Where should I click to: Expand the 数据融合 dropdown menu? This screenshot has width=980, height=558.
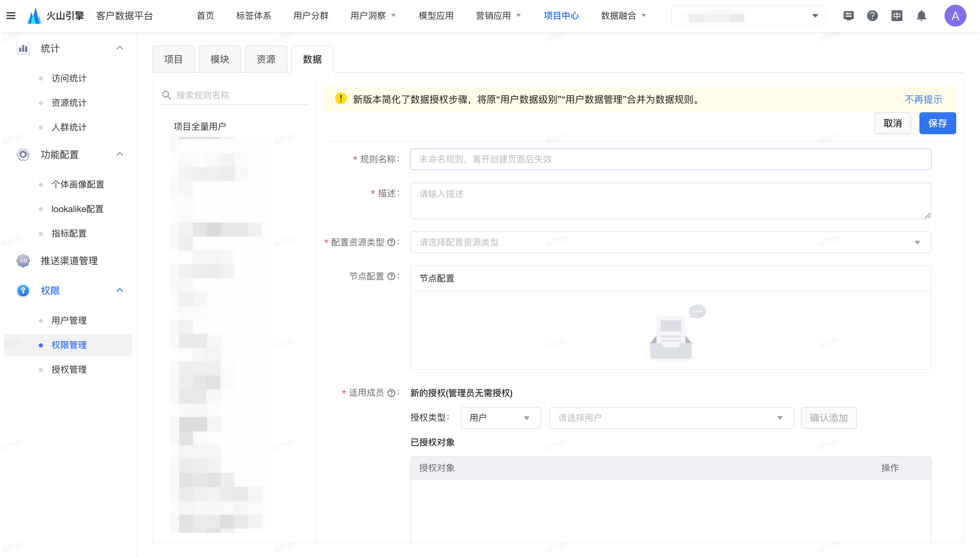pyautogui.click(x=623, y=16)
